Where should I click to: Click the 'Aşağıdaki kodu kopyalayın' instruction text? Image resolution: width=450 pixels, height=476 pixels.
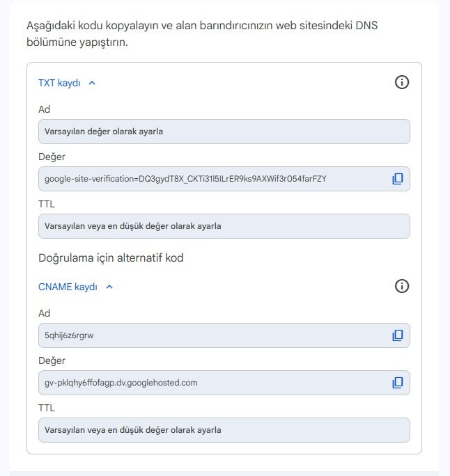tap(202, 33)
